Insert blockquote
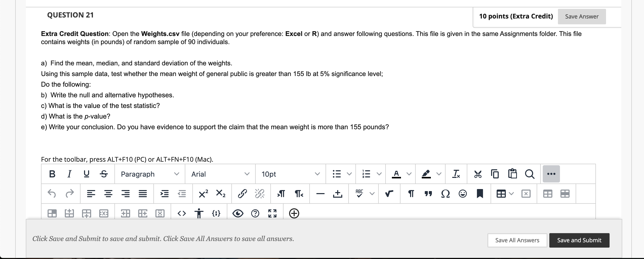Image resolution: width=644 pixels, height=259 pixels. point(428,194)
